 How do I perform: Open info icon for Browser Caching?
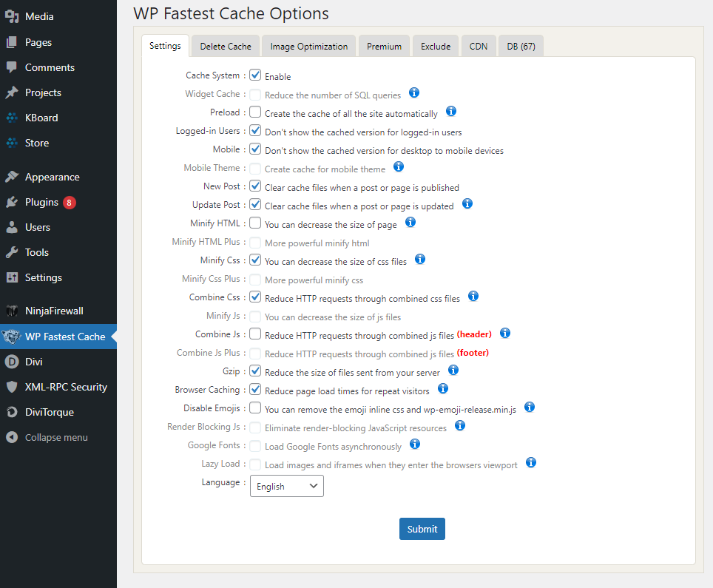coord(442,389)
